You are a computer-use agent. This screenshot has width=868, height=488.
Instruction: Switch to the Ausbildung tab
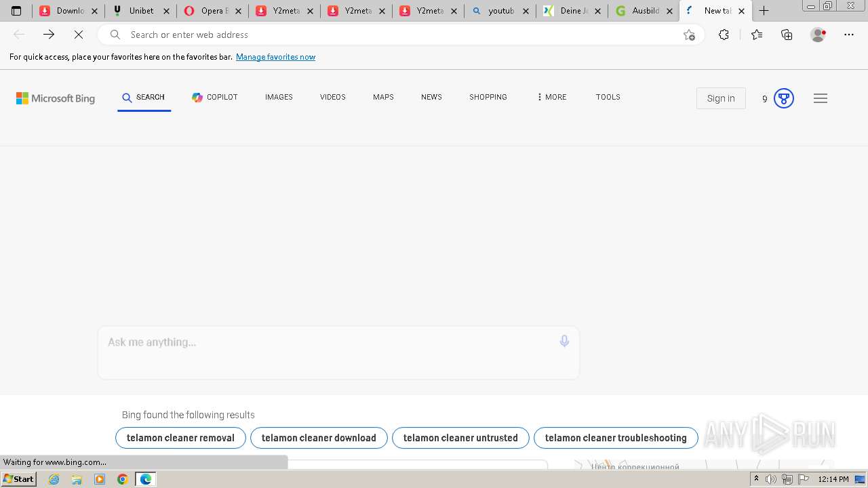[x=644, y=11]
